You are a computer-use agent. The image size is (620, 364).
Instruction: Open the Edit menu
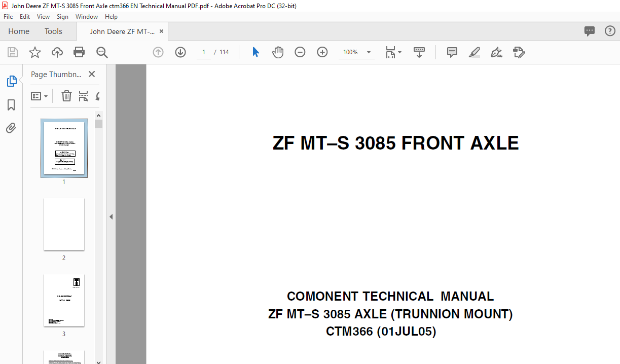[x=25, y=17]
